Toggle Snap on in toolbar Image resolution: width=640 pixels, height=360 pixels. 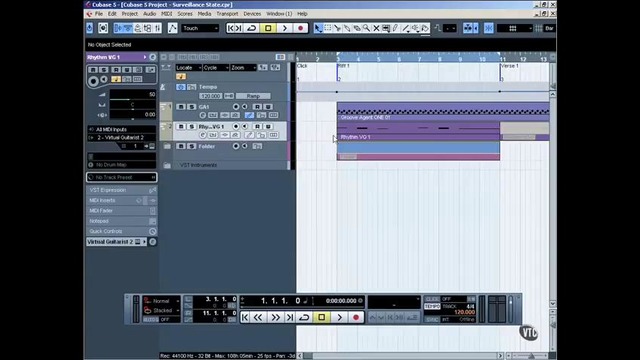pyautogui.click(x=489, y=28)
